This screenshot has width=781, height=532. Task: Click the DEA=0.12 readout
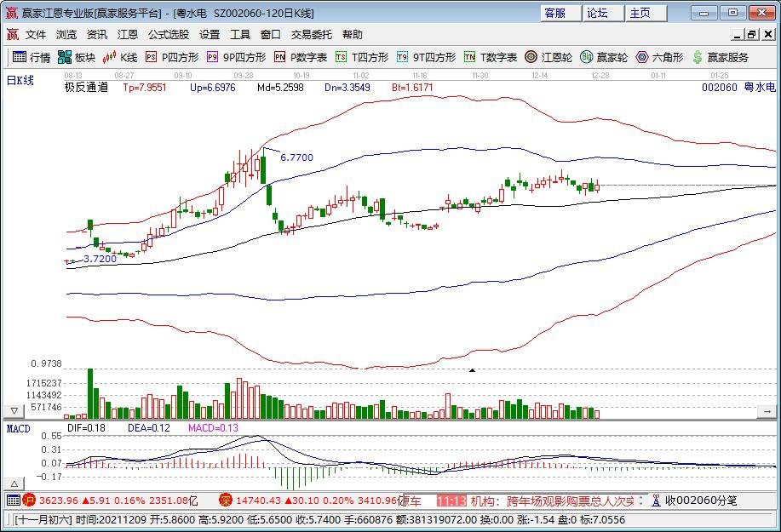(x=149, y=428)
